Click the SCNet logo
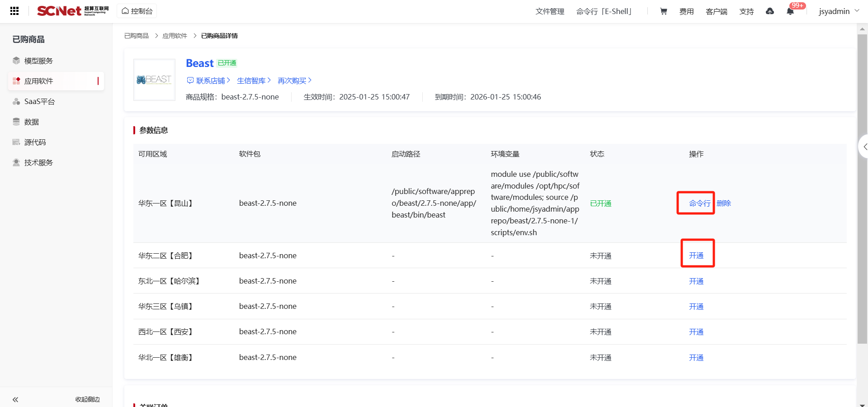Image resolution: width=868 pixels, height=407 pixels. [72, 11]
